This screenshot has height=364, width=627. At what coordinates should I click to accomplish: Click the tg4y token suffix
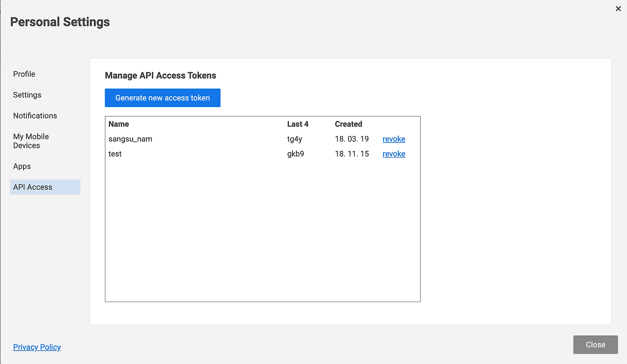[x=295, y=139]
